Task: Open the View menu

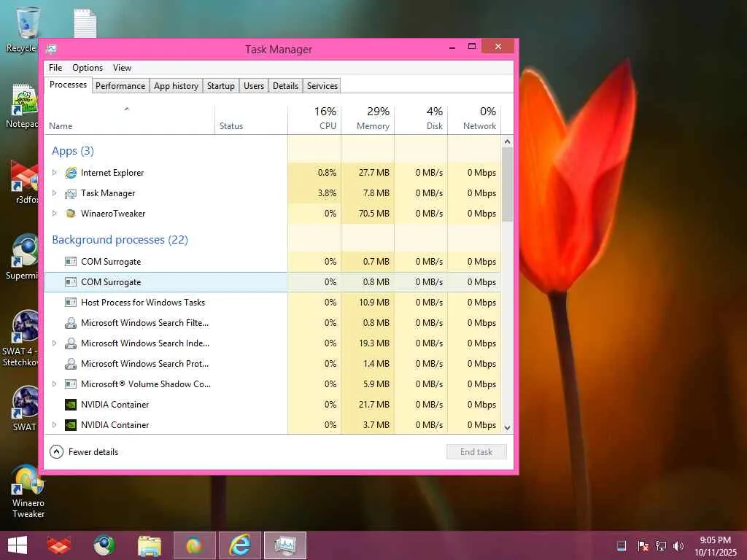Action: tap(122, 68)
